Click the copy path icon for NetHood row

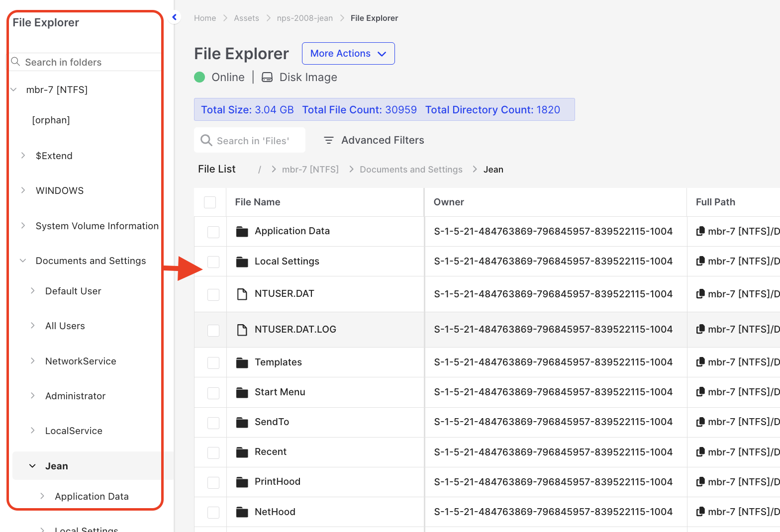pyautogui.click(x=700, y=512)
